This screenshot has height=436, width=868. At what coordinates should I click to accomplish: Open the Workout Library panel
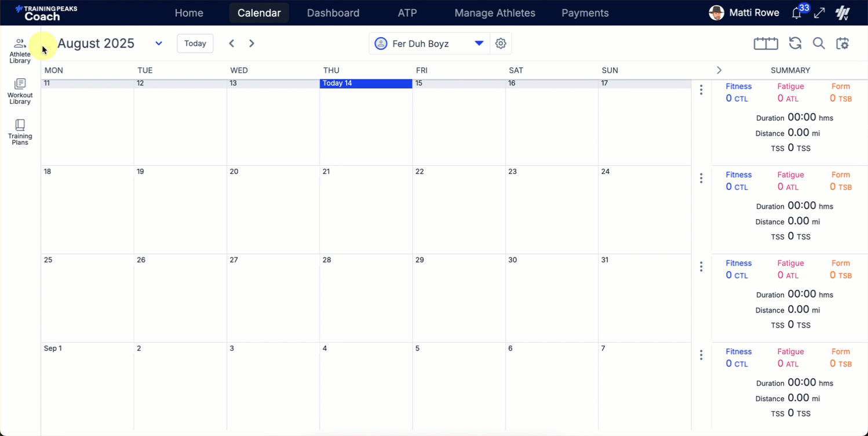point(20,92)
